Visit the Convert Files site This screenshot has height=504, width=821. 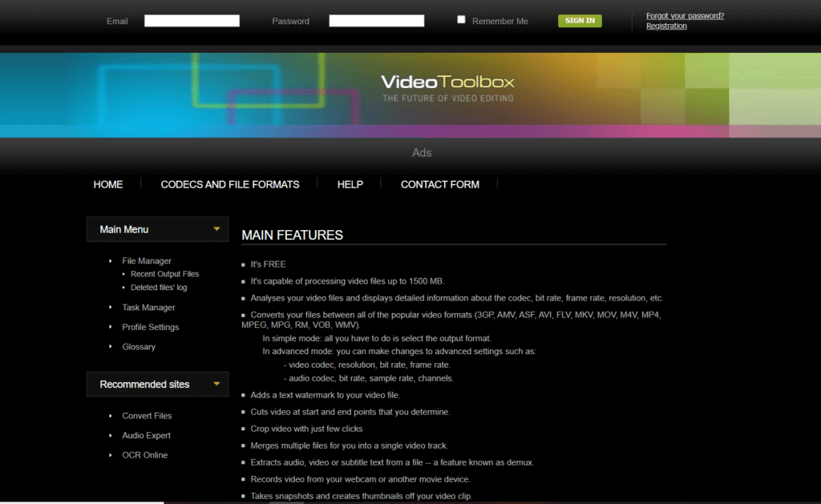(x=147, y=415)
